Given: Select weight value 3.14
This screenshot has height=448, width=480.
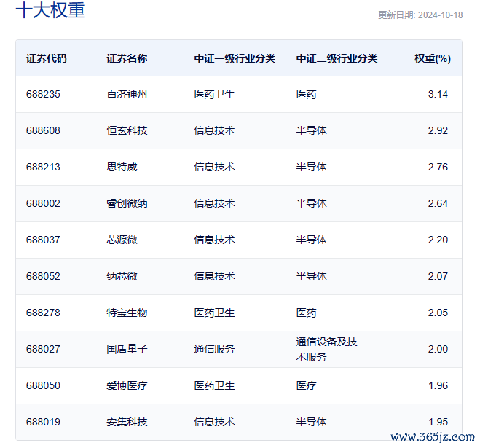Looking at the screenshot, I should pos(438,94).
